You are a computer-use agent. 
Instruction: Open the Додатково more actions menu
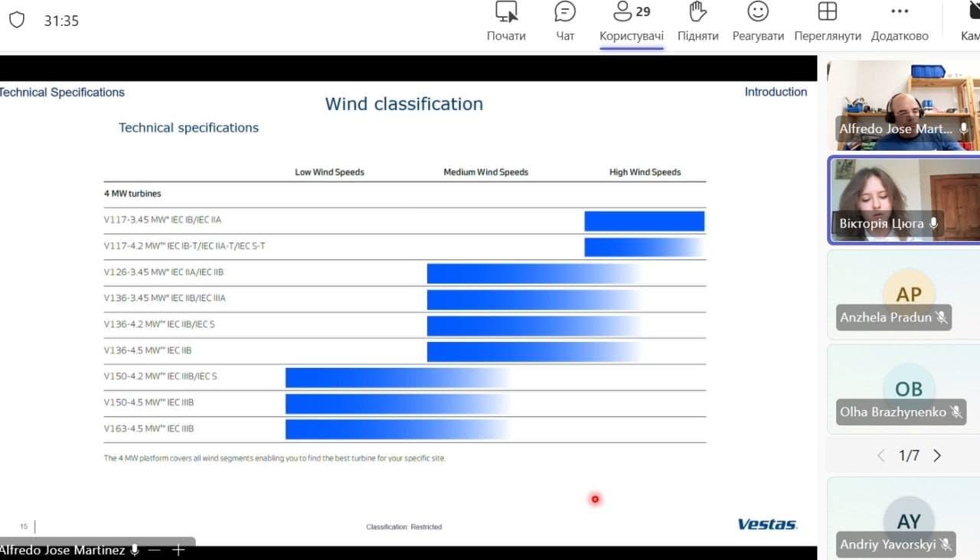(x=900, y=22)
